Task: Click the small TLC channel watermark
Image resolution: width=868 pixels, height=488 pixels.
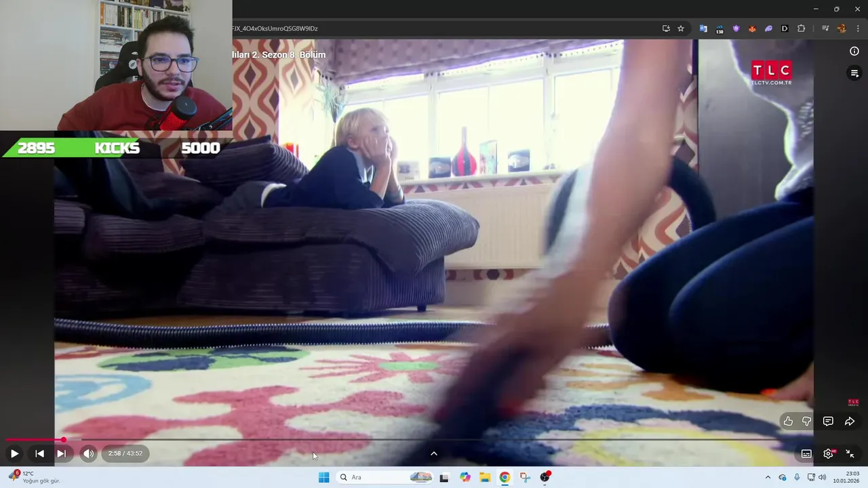Action: point(854,402)
